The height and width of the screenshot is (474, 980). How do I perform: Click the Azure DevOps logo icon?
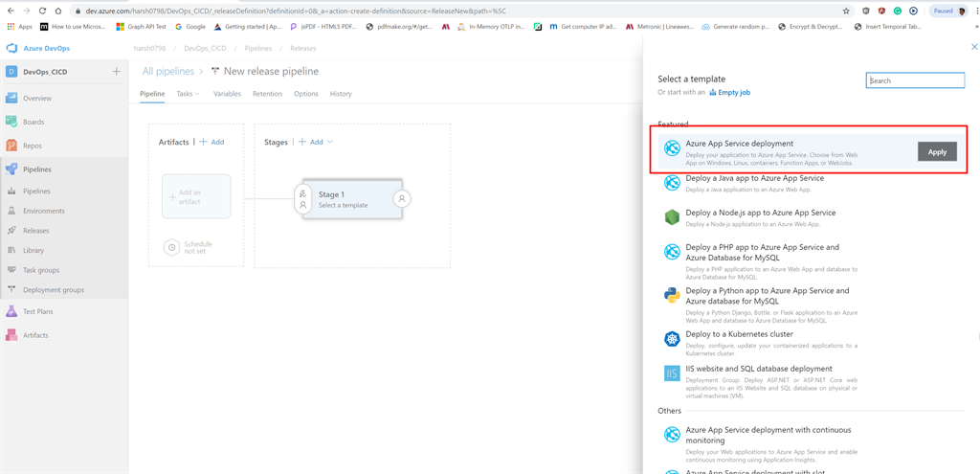pos(11,48)
